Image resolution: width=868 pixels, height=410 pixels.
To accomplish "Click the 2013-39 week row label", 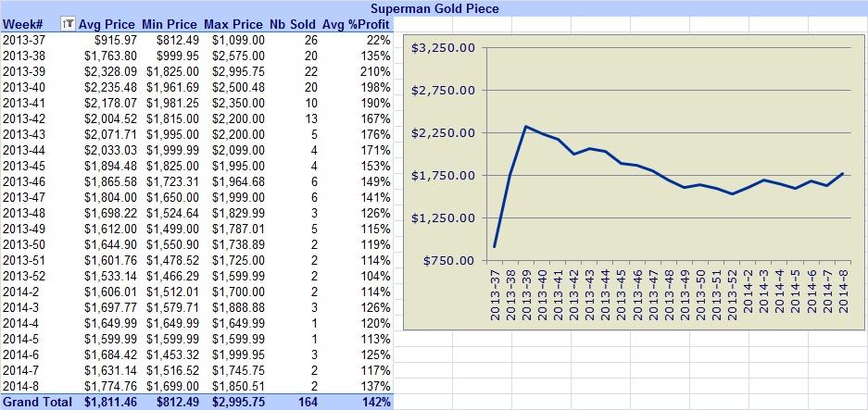I will pos(22,72).
